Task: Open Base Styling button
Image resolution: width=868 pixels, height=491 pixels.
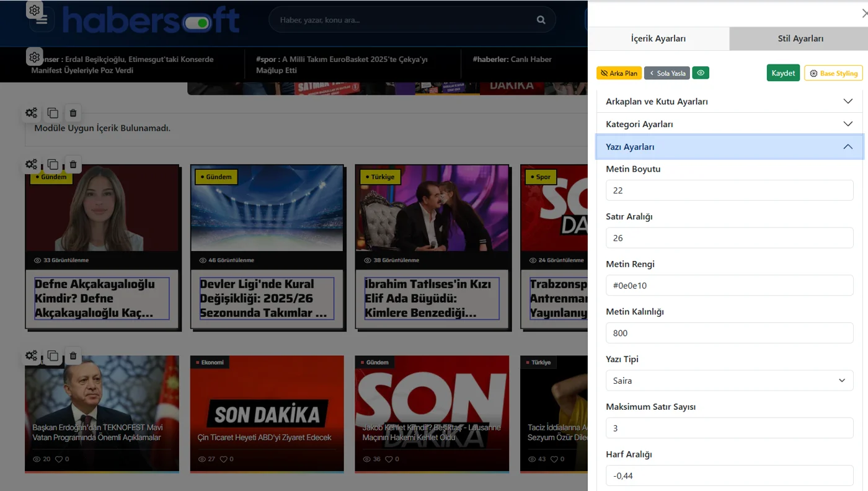Action: click(833, 73)
